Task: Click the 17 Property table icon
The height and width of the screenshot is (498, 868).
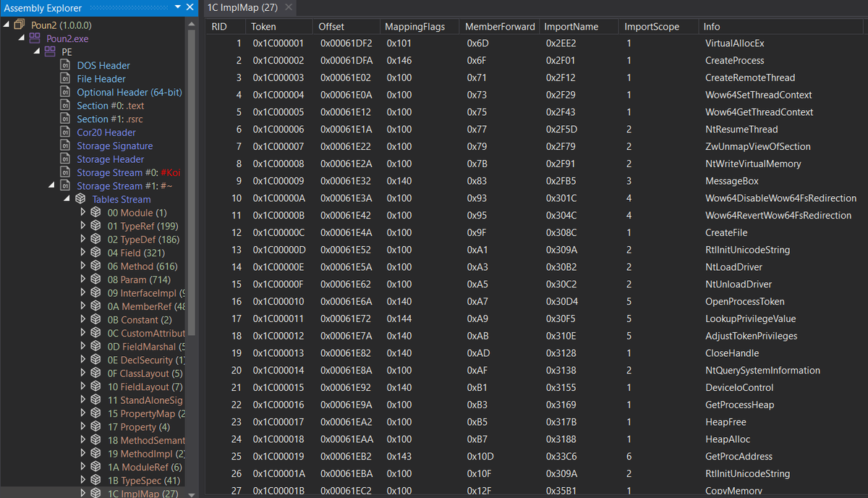Action: 95,427
